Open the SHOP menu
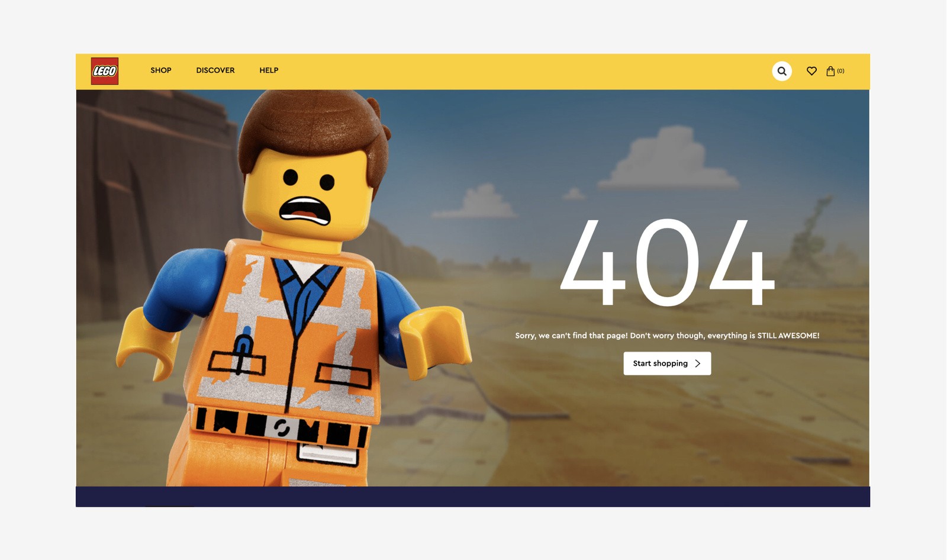This screenshot has height=560, width=947. [160, 70]
